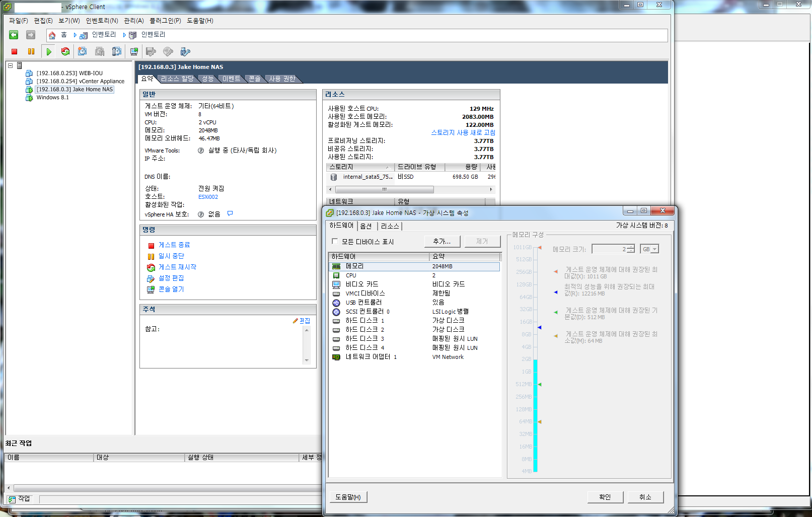Click the cyan memory size slider bar
Viewport: 812px width, 517px height.
[x=536, y=416]
